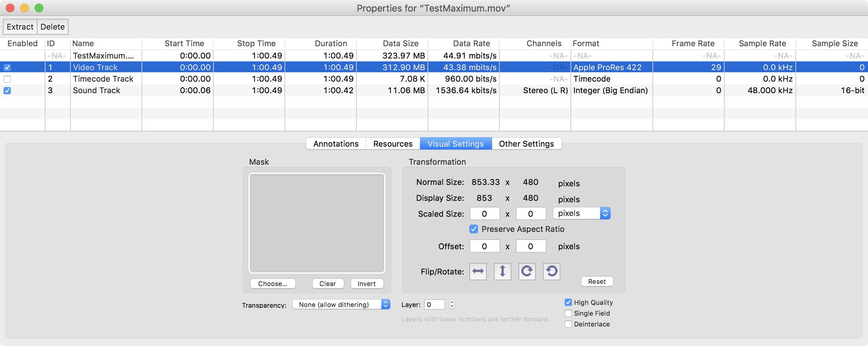Click the flip vertical icon

pos(502,271)
